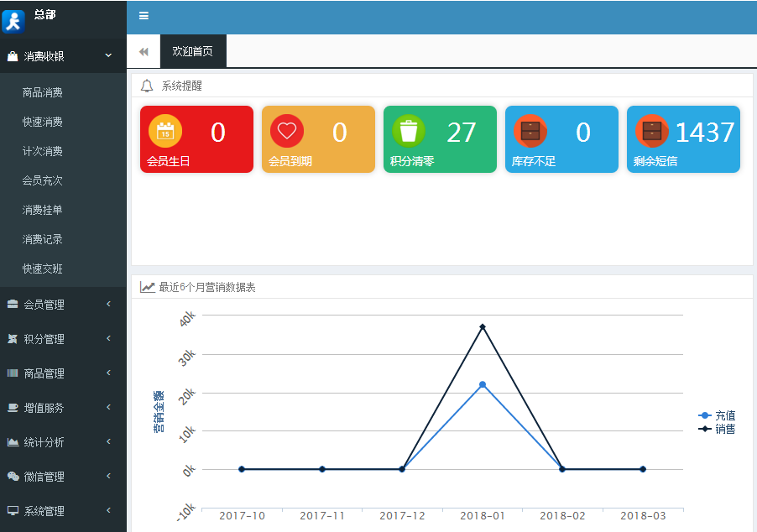Click the 剩余短信 drawer icon
This screenshot has width=757, height=532.
[x=652, y=131]
